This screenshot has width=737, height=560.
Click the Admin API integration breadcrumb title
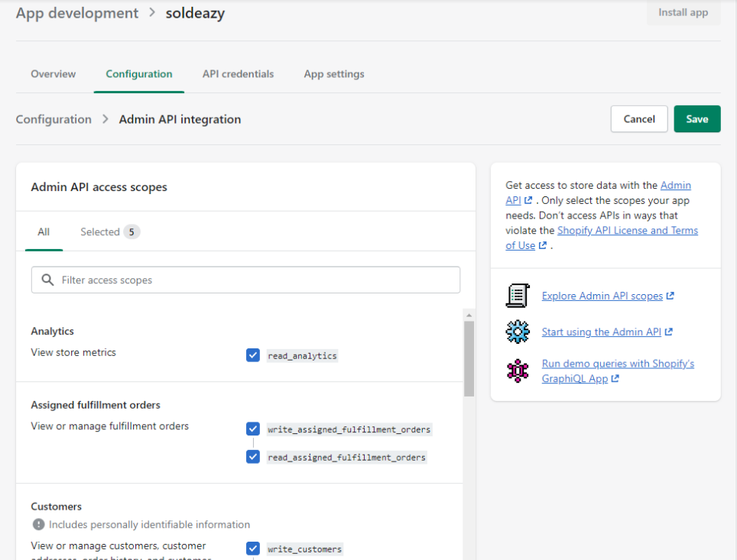click(x=180, y=119)
